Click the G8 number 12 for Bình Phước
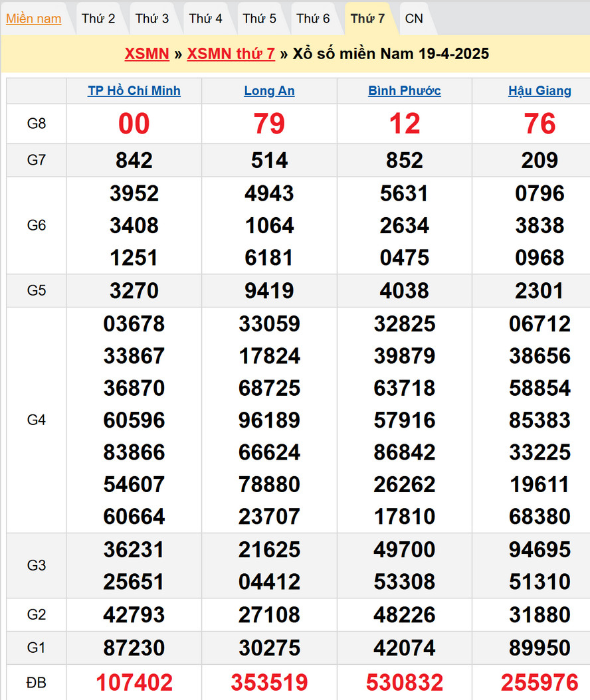This screenshot has width=590, height=700. (405, 124)
